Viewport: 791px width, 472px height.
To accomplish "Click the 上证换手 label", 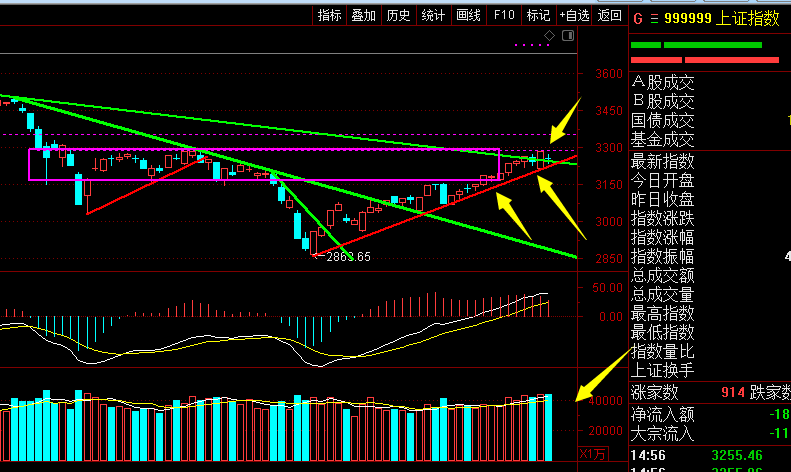I will pos(662,371).
